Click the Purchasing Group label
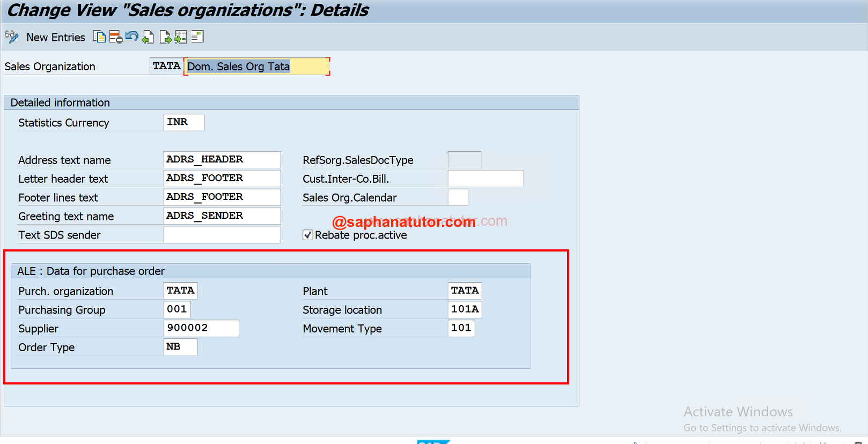868x444 pixels. [62, 310]
